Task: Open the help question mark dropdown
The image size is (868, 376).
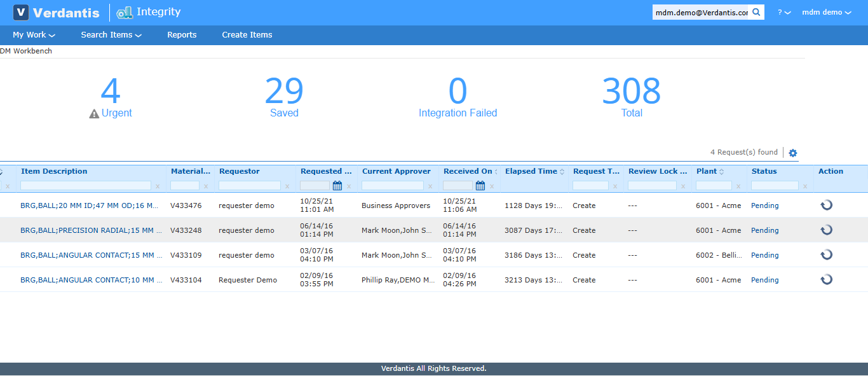Action: pos(785,11)
